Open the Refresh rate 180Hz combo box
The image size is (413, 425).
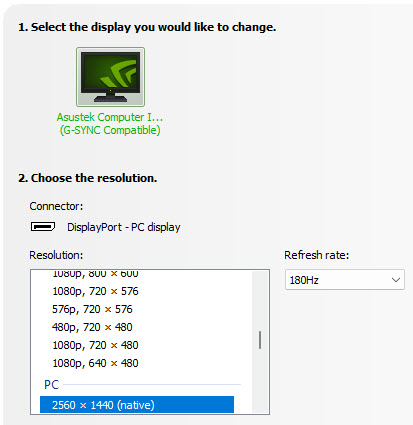pos(345,280)
